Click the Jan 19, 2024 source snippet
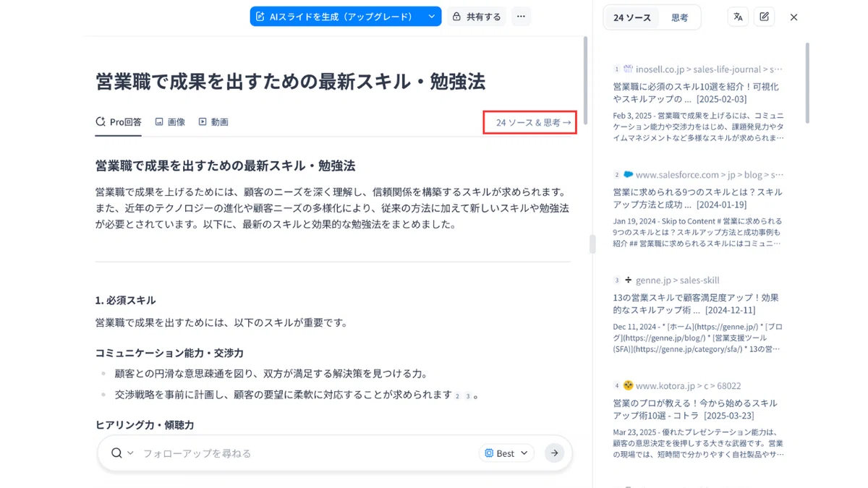 click(x=698, y=232)
